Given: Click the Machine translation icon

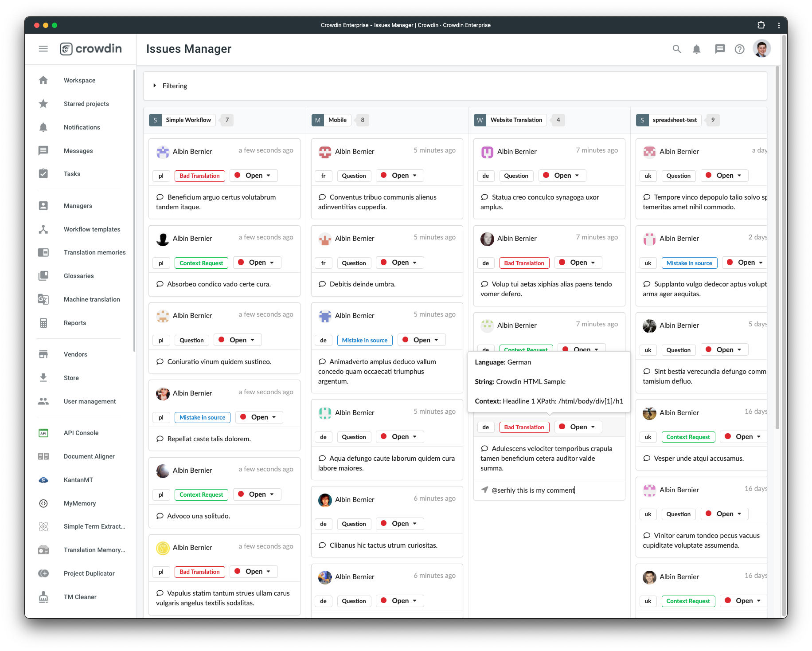Looking at the screenshot, I should [x=43, y=299].
